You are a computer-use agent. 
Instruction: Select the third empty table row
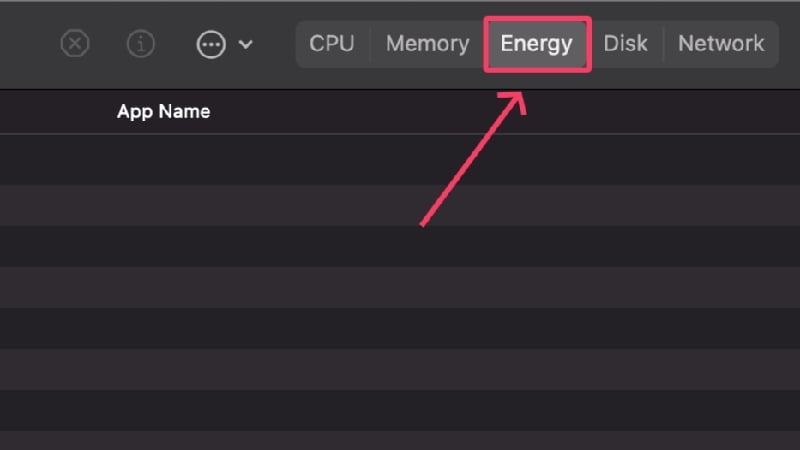click(x=400, y=246)
